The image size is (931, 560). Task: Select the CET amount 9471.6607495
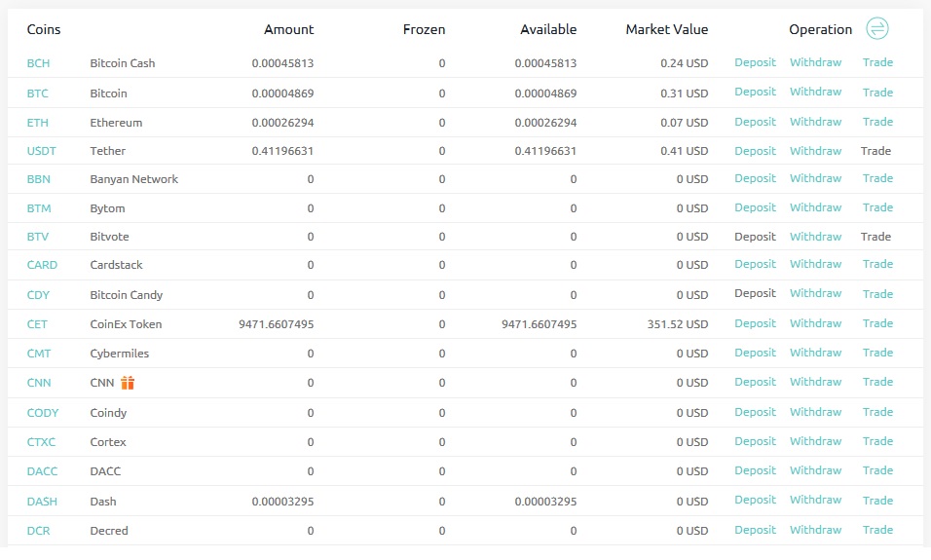tap(277, 324)
